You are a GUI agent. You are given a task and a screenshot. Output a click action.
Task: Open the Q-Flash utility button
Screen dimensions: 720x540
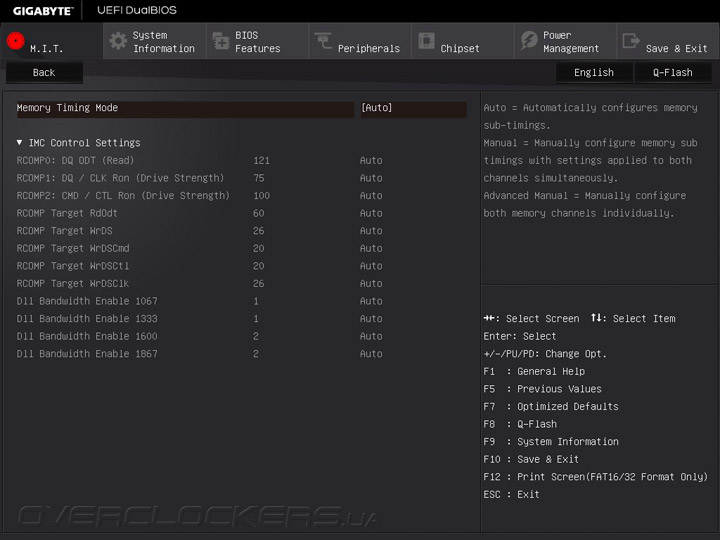coord(673,73)
